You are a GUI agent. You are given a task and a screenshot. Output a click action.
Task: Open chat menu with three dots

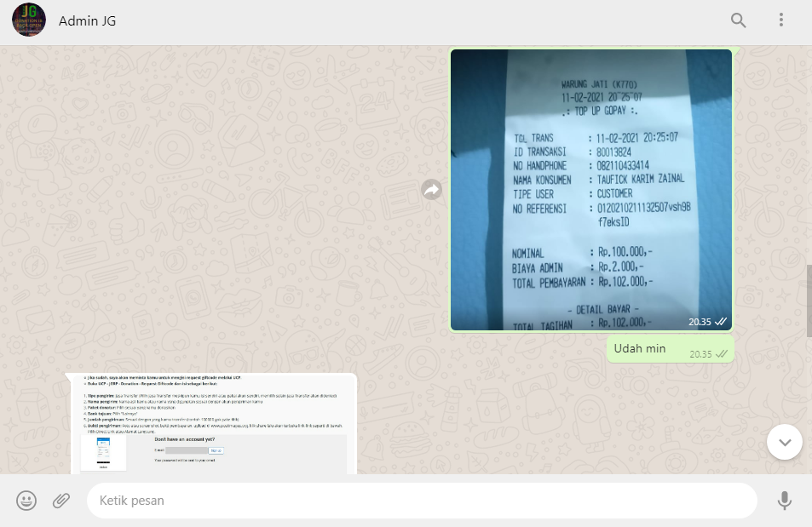click(781, 20)
